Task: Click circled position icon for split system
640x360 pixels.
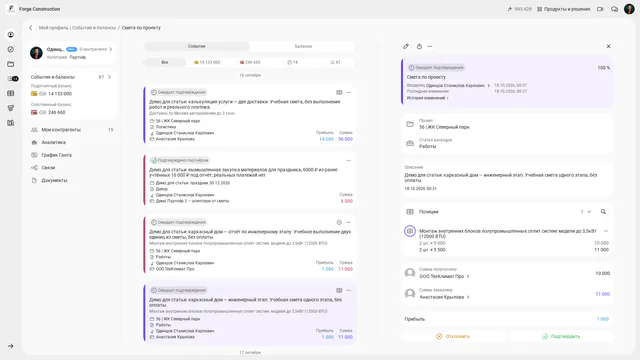Action: click(x=410, y=231)
